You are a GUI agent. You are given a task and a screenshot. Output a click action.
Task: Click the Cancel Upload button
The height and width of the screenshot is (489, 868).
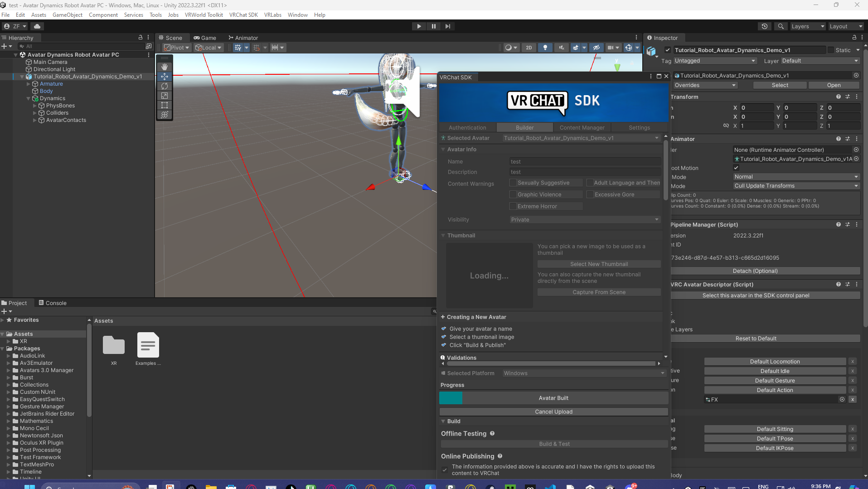click(553, 412)
